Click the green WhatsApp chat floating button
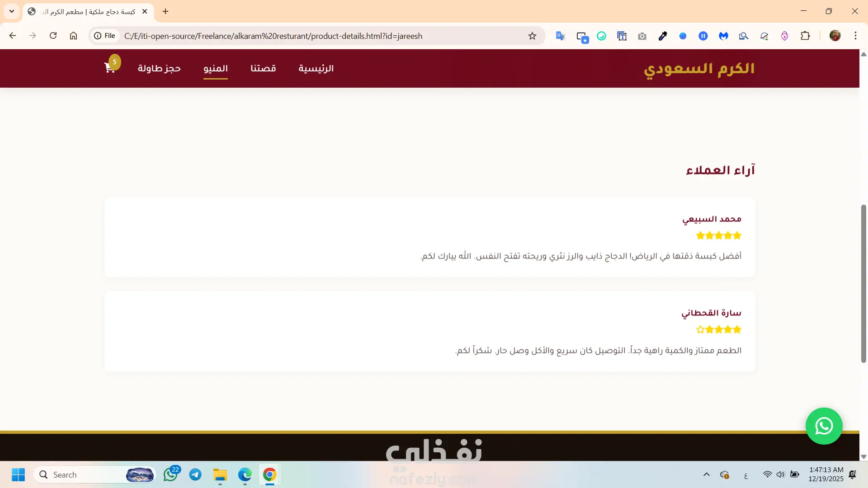 point(824,426)
